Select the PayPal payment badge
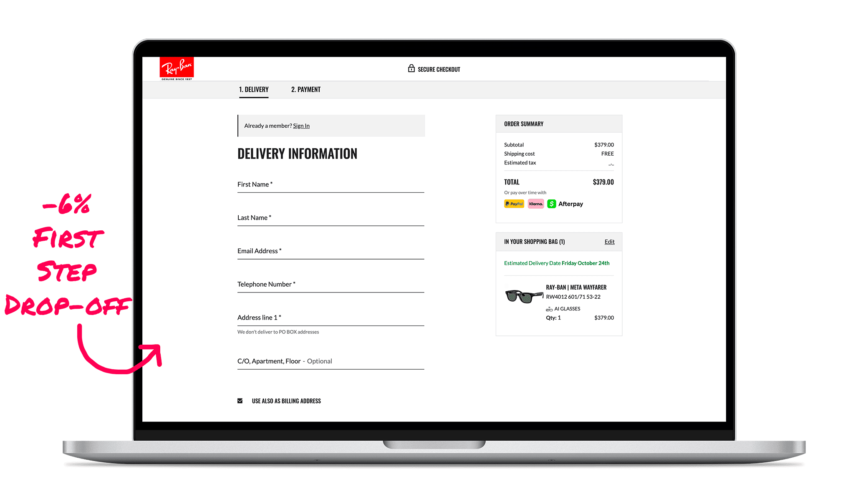868x479 pixels. coord(514,204)
